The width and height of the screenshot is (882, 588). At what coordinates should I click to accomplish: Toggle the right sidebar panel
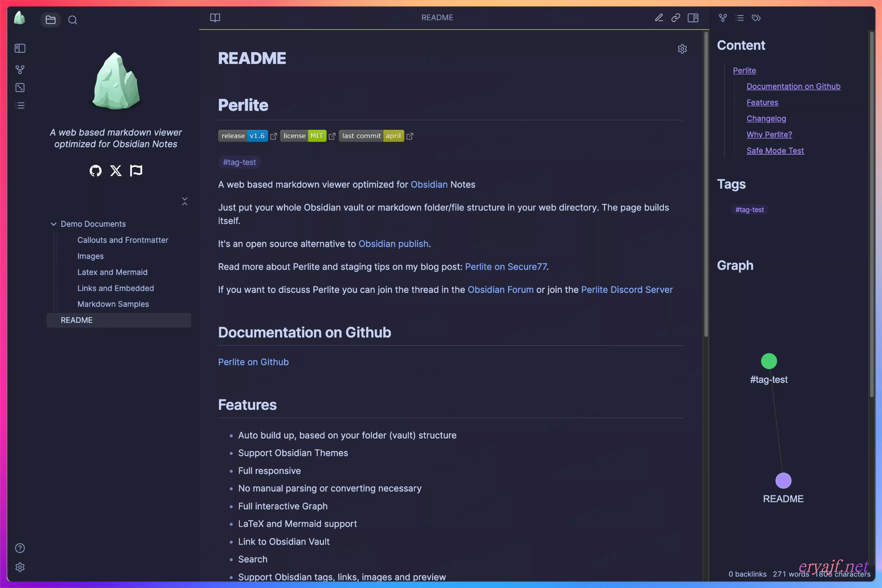pos(693,18)
